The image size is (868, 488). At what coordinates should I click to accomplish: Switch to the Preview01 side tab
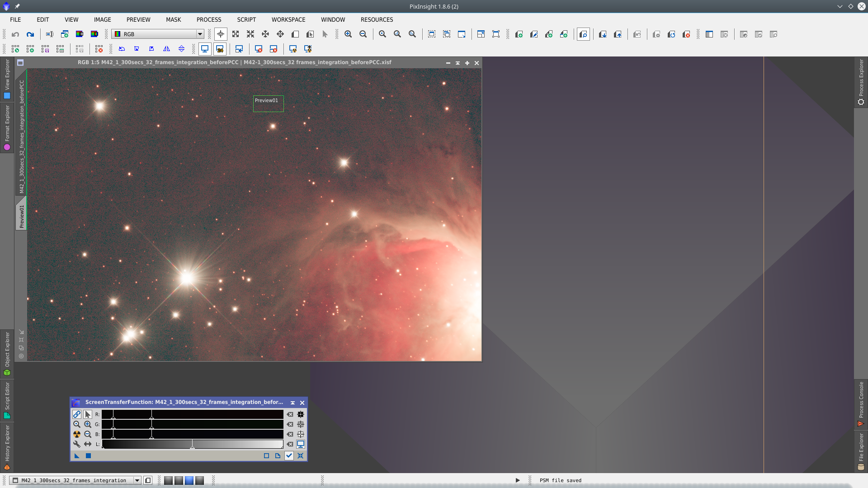tap(21, 216)
